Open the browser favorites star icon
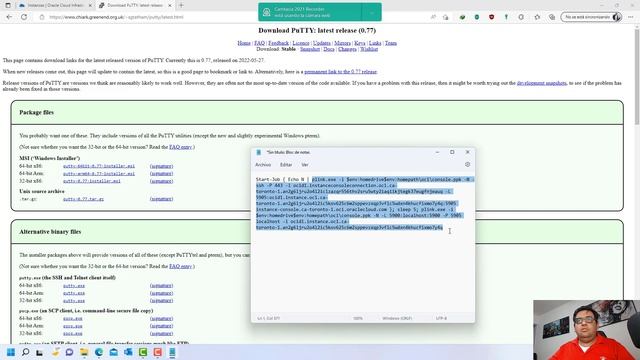The height and width of the screenshot is (360, 640). tap(537, 17)
